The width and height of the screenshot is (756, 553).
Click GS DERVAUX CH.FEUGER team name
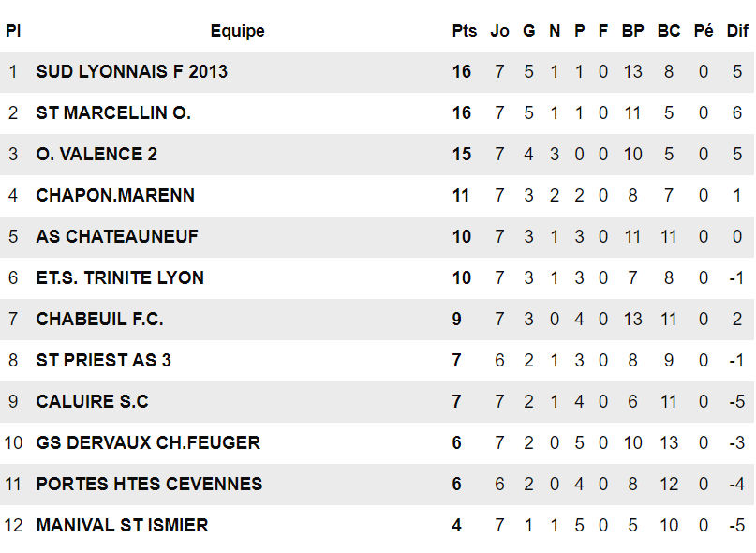(148, 443)
